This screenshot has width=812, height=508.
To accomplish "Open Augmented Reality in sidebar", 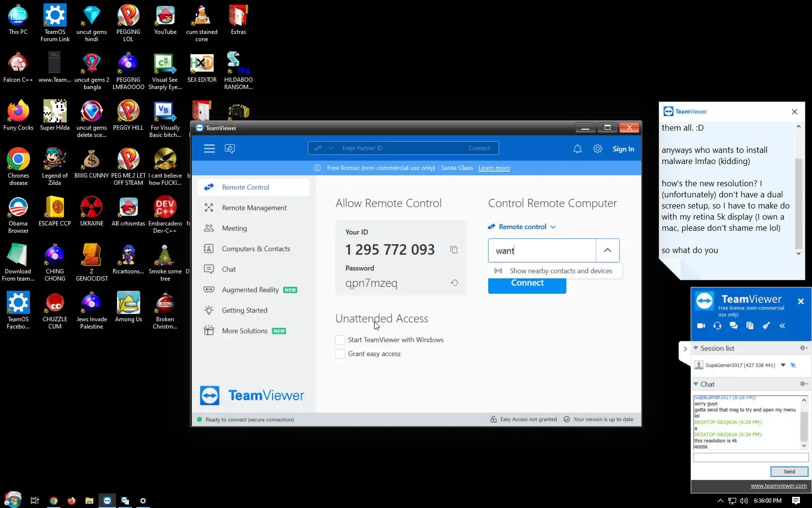I will pos(253,290).
